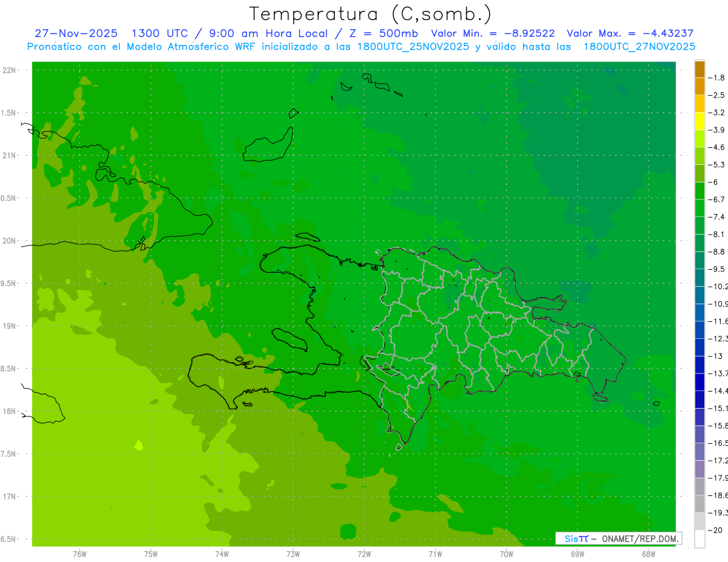Select the color bar segment between -6 and -6.7
Viewport: 728px width, 562px height.
(699, 190)
